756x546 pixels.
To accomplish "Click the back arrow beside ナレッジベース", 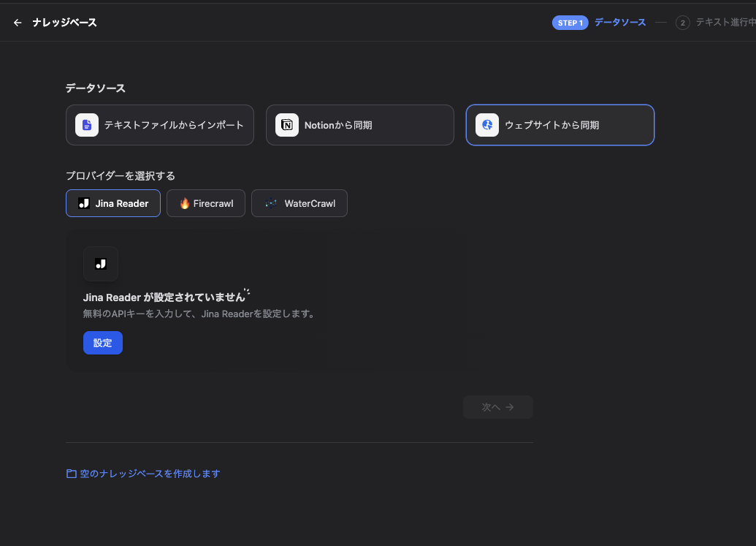I will pos(18,22).
